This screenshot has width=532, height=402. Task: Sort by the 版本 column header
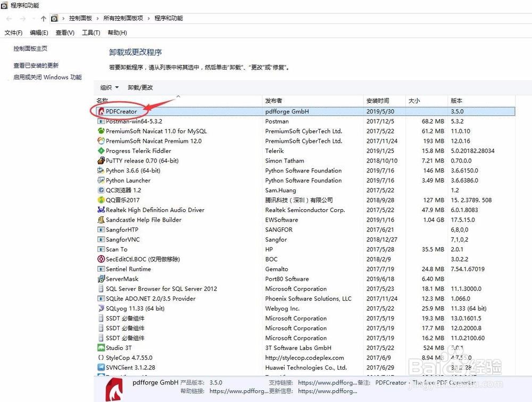481,101
